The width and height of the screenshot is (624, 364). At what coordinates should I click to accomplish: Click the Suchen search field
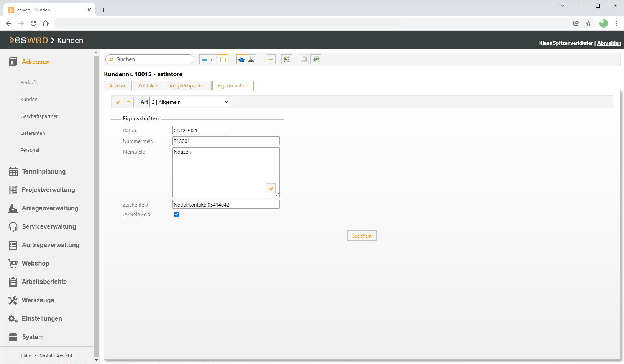150,59
